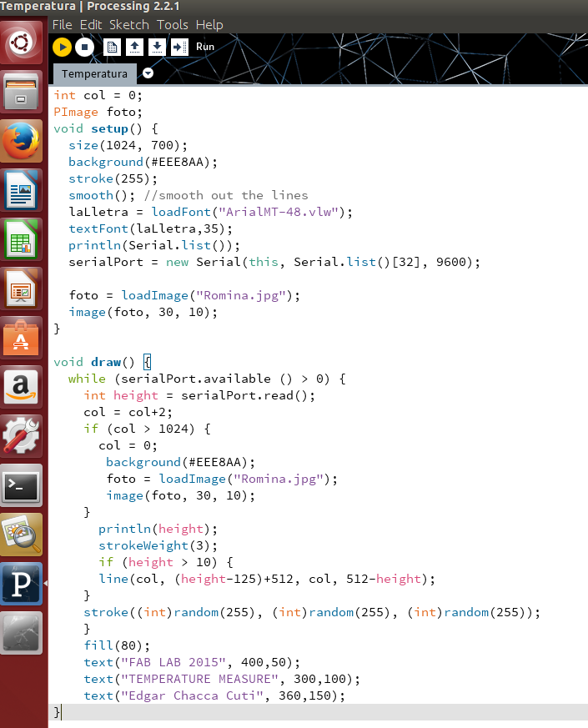
Task: Click the 'while (serialPort.available' line
Action: pyautogui.click(x=207, y=379)
